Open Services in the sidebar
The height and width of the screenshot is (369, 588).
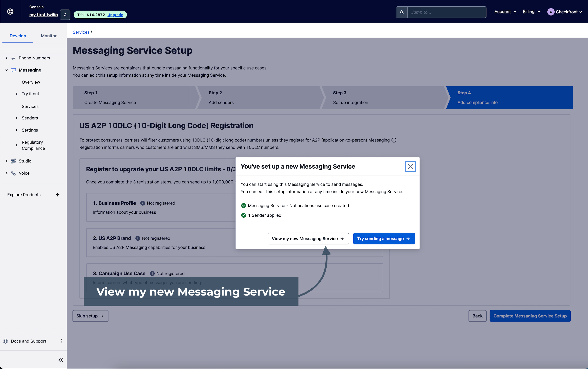pyautogui.click(x=30, y=106)
